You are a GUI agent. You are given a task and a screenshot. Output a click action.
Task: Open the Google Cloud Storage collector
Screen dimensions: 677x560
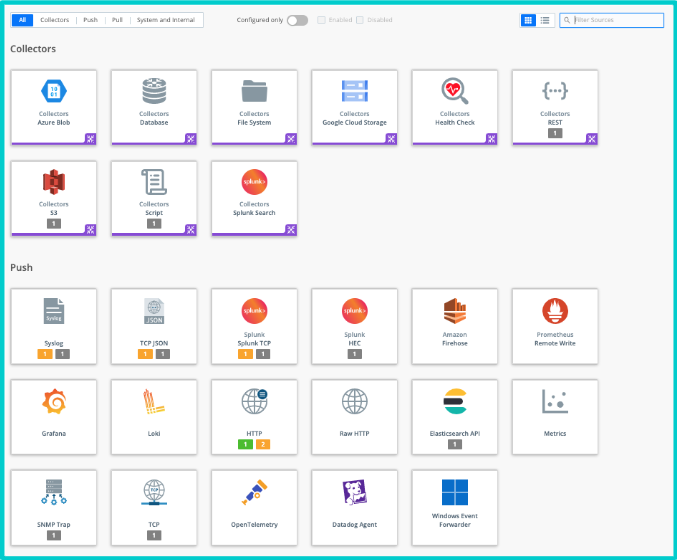tap(354, 108)
